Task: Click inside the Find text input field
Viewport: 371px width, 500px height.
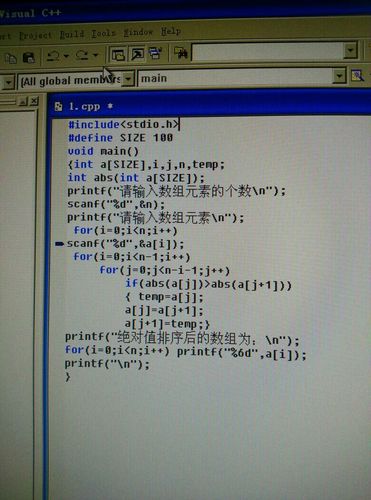Action: point(268,52)
